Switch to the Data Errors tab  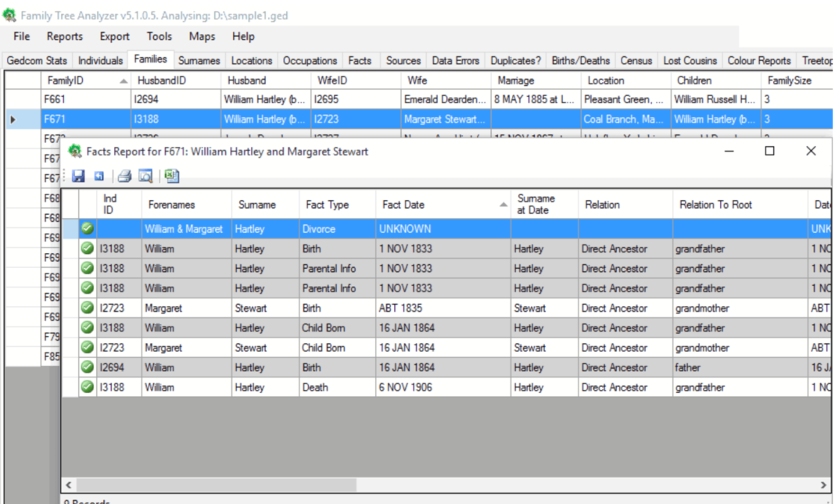click(x=456, y=60)
